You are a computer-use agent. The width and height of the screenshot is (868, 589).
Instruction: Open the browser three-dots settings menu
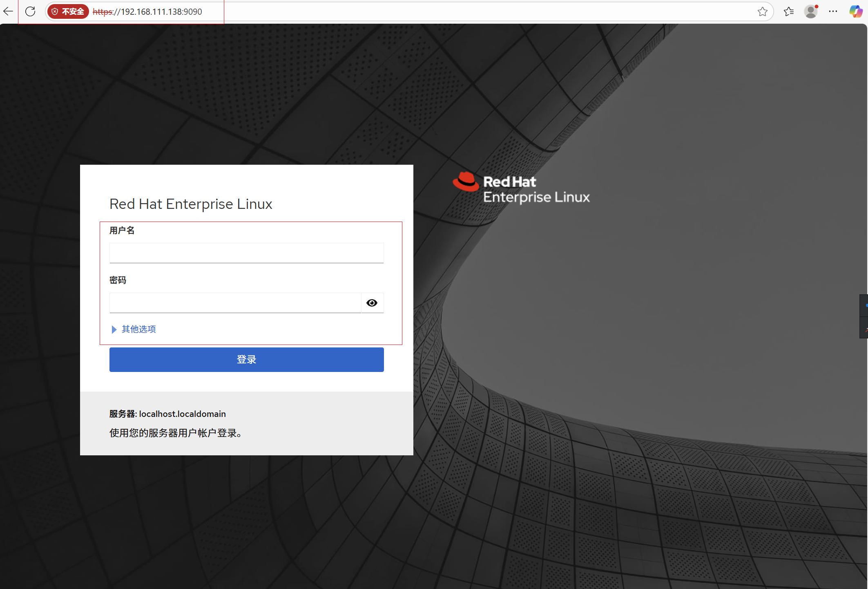(x=833, y=11)
